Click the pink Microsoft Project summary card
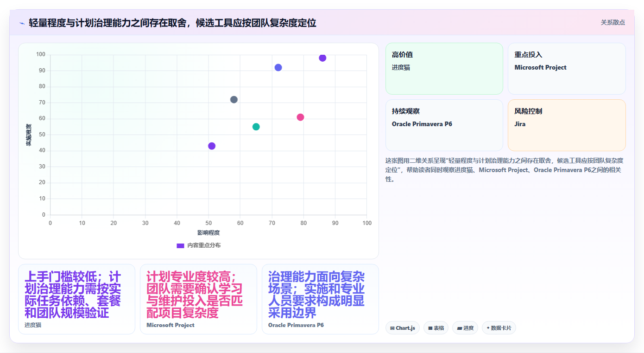The width and height of the screenshot is (644, 353). 198,299
